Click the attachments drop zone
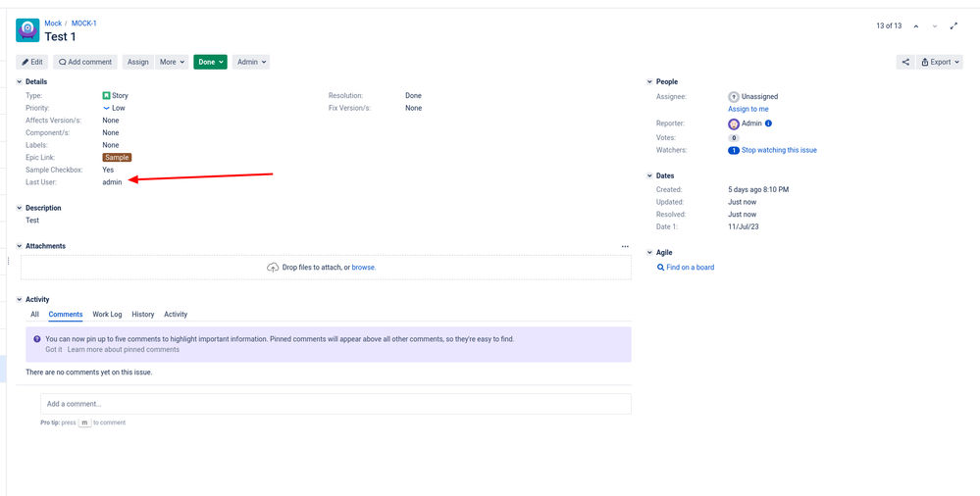Viewport: 980px width, 496px height. coord(326,268)
